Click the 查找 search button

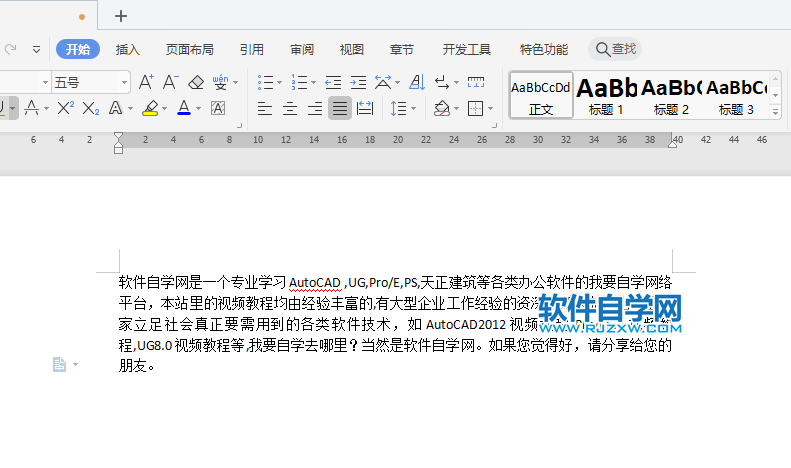pos(615,49)
